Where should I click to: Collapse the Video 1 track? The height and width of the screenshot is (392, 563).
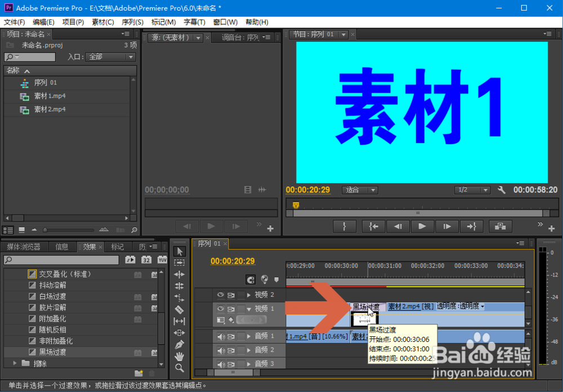[x=249, y=309]
